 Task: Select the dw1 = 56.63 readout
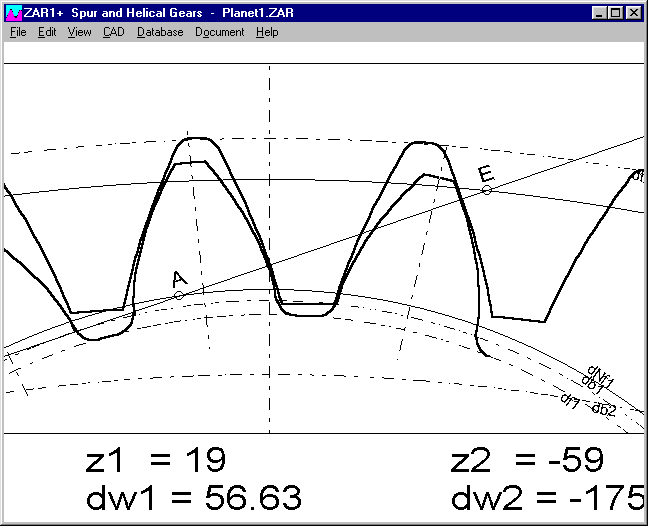[190, 498]
